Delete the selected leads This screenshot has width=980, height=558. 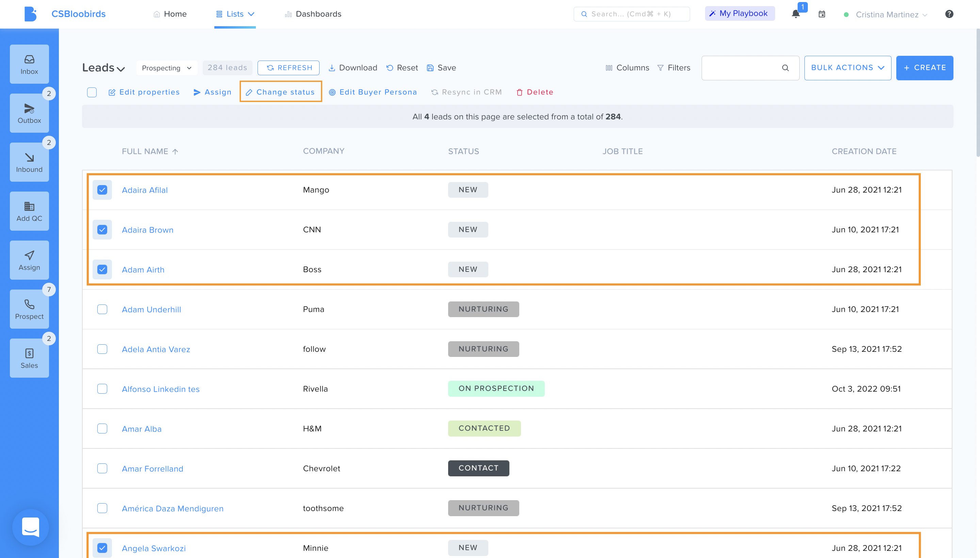point(535,92)
